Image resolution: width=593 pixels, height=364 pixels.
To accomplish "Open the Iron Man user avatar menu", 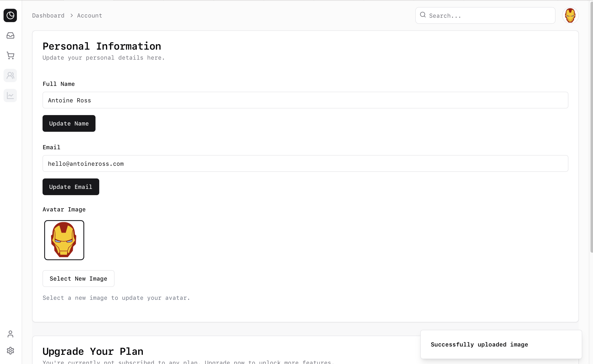I will click(570, 15).
